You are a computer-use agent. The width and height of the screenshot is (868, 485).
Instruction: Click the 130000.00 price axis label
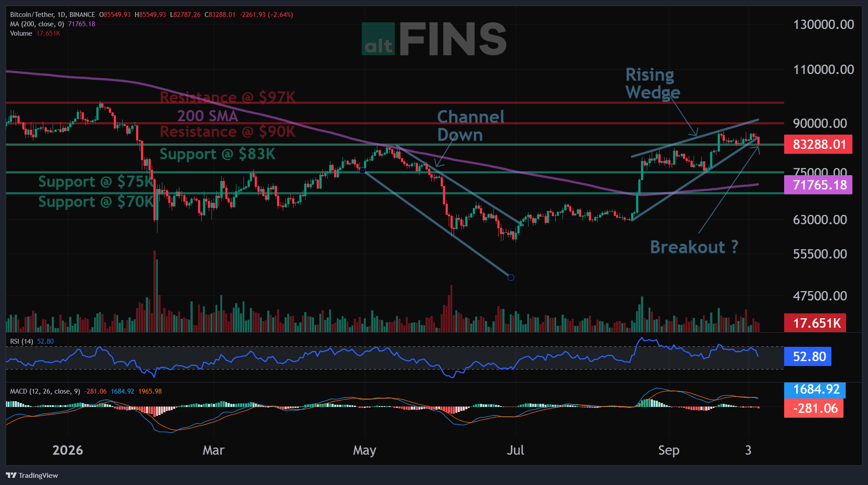click(x=823, y=25)
